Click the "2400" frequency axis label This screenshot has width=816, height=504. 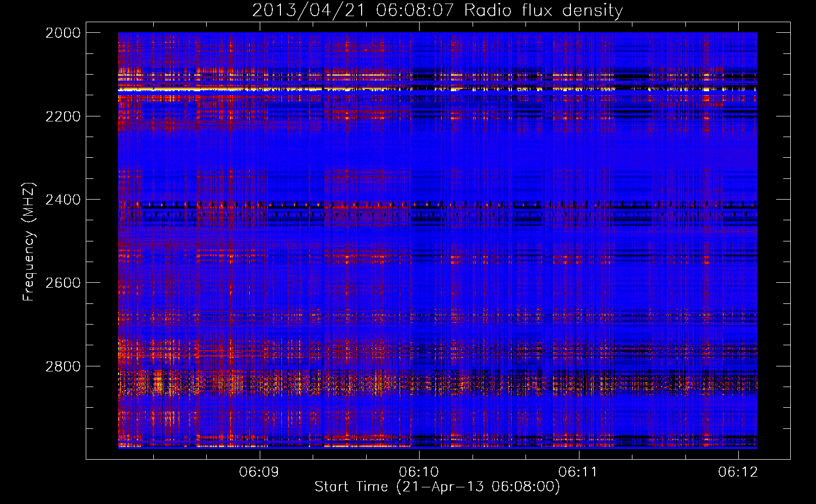(x=63, y=200)
